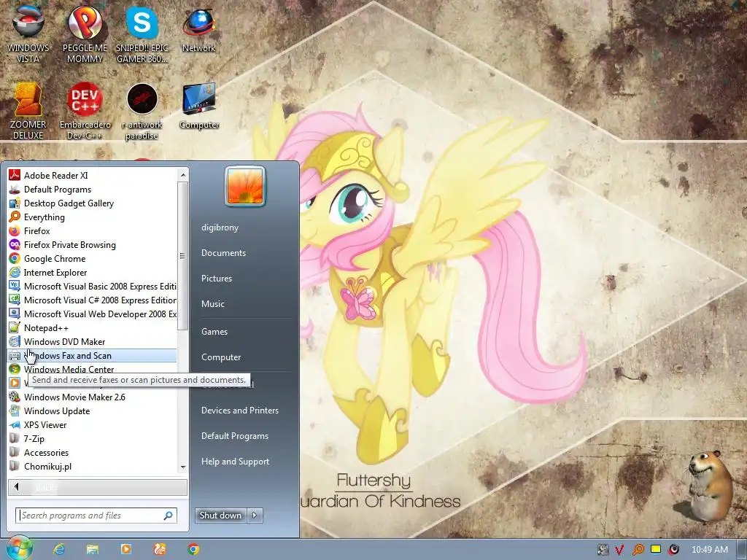Open Help and Support
The image size is (747, 560).
pyautogui.click(x=235, y=462)
